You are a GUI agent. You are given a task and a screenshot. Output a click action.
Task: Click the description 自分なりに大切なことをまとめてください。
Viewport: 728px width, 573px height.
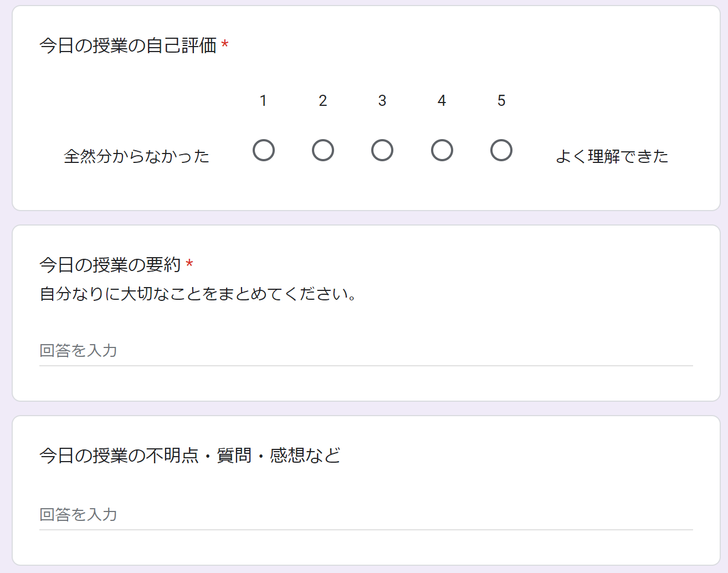[x=198, y=293]
